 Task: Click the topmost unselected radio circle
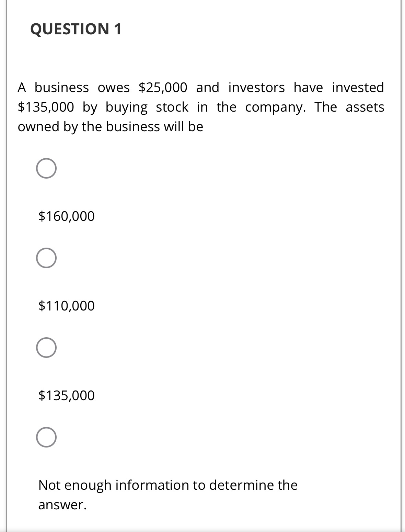click(x=47, y=169)
